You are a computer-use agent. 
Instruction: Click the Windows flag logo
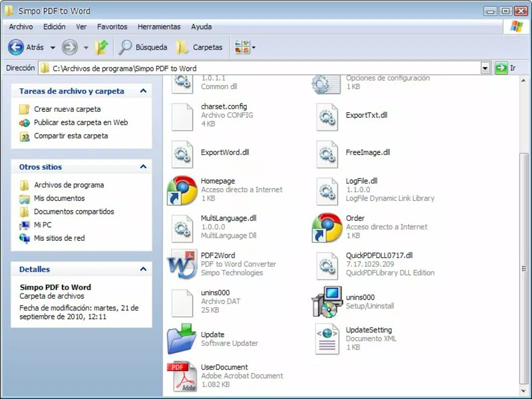coord(517,26)
